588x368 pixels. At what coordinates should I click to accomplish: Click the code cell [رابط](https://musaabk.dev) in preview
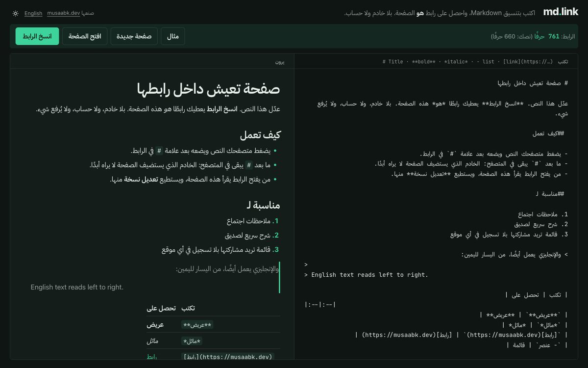point(228,357)
